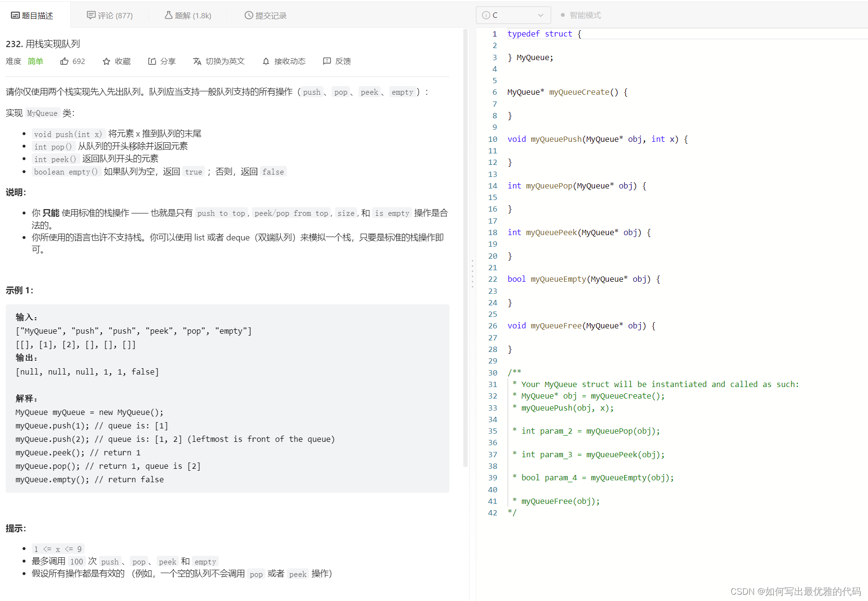868x601 pixels.
Task: Click the 反馈 feedback icon
Action: pyautogui.click(x=327, y=61)
